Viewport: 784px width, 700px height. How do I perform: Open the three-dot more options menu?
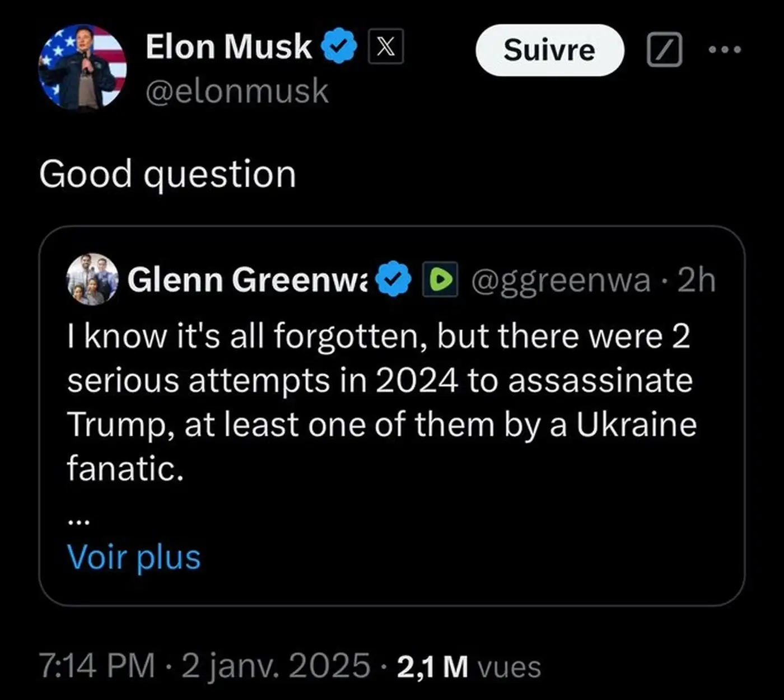pyautogui.click(x=725, y=50)
